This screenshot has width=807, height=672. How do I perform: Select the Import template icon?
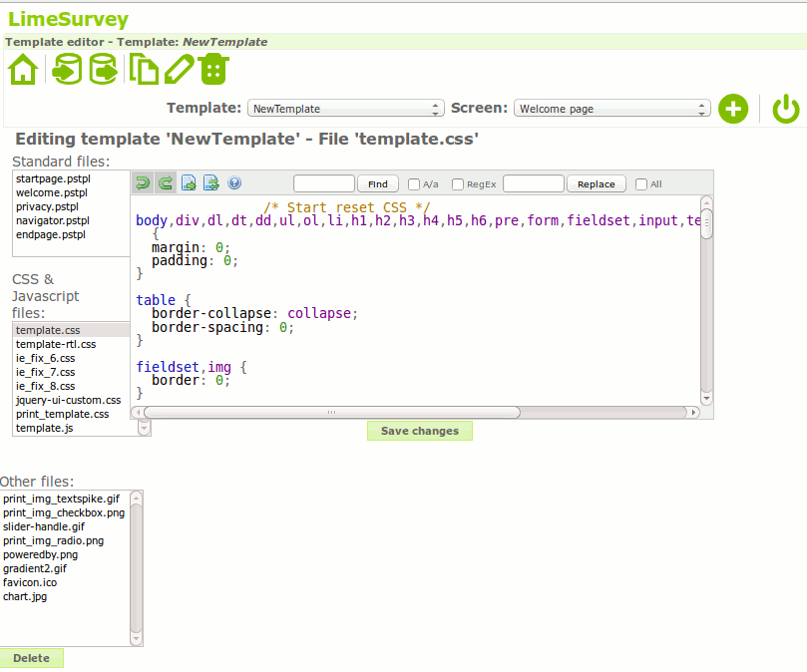point(66,72)
